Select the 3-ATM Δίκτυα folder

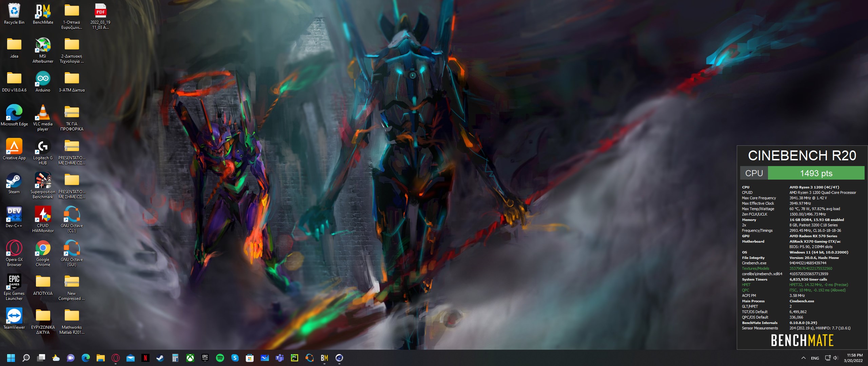tap(72, 81)
